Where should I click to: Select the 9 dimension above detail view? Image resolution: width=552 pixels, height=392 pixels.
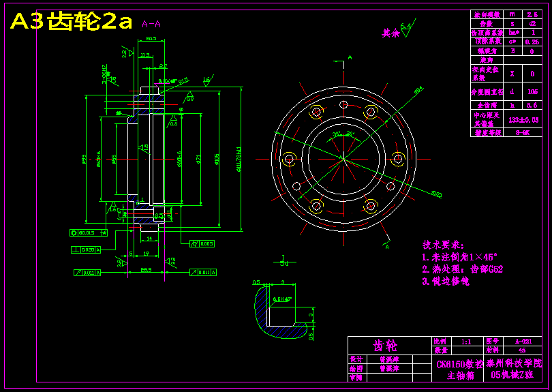click(x=283, y=282)
